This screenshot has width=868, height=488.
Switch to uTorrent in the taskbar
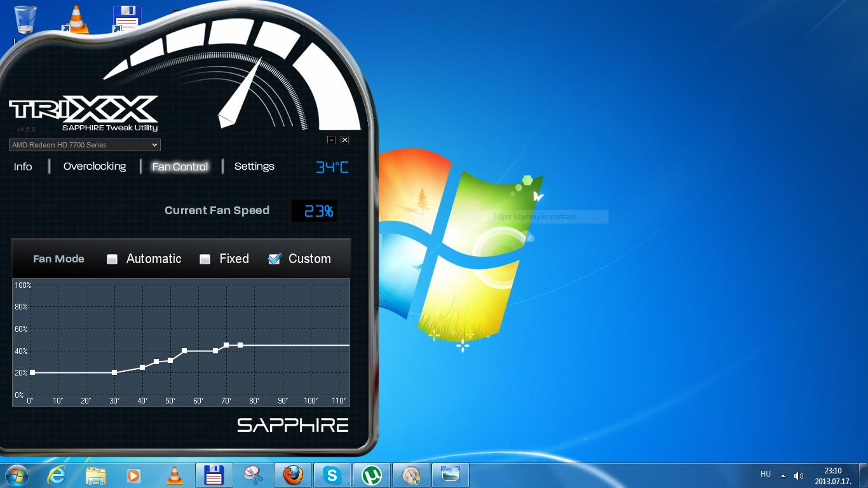372,475
